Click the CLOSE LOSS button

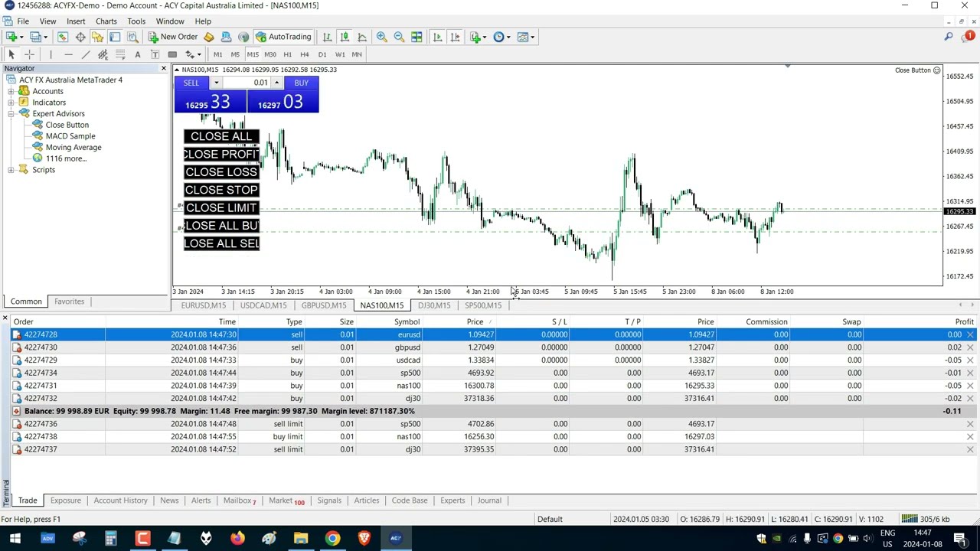coord(221,172)
